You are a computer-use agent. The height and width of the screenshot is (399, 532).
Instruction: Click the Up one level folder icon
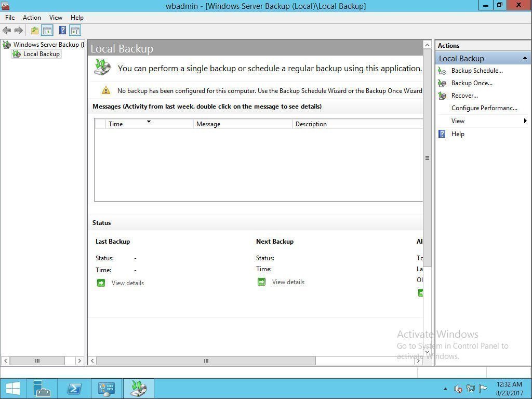pos(35,31)
